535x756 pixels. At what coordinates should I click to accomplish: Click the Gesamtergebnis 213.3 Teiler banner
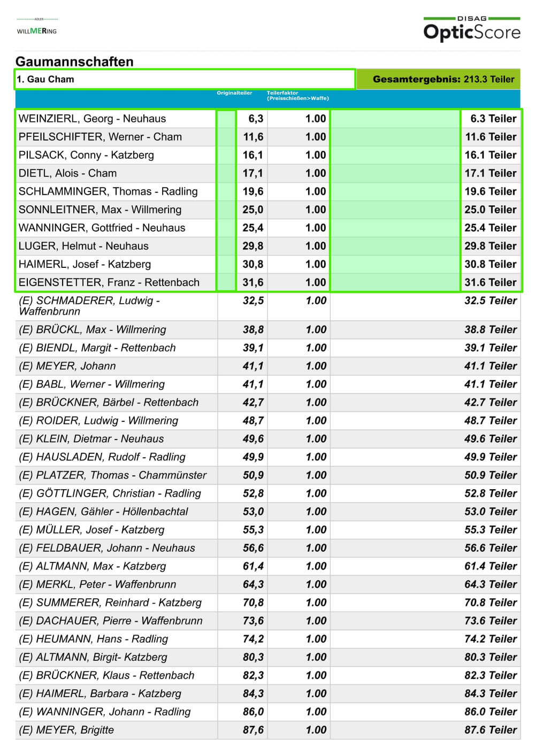tap(438, 79)
